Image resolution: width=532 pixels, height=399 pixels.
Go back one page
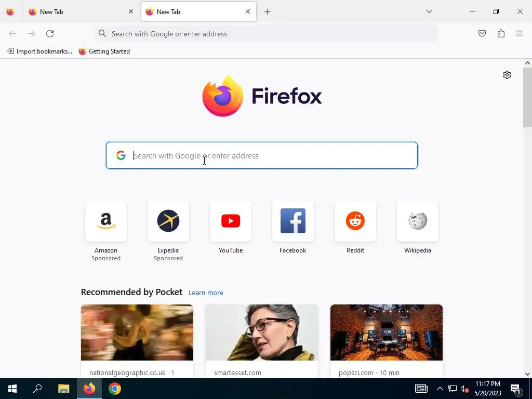[x=12, y=34]
